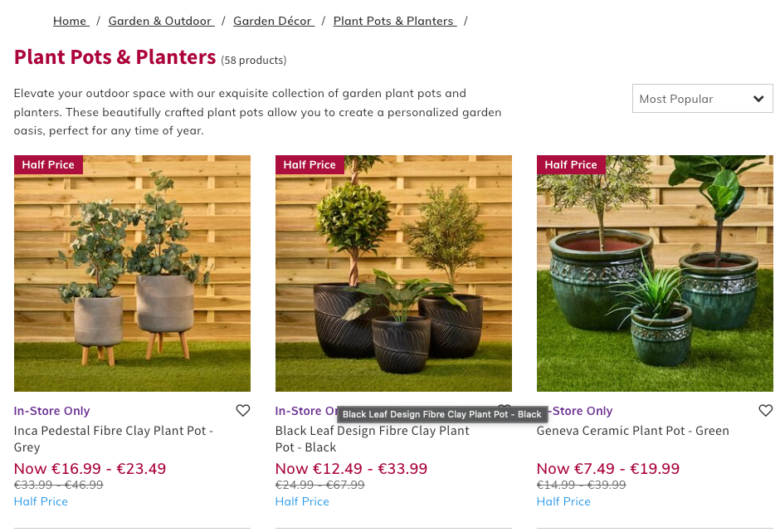Go to Home breadcrumb link
Image resolution: width=780 pixels, height=532 pixels.
71,21
